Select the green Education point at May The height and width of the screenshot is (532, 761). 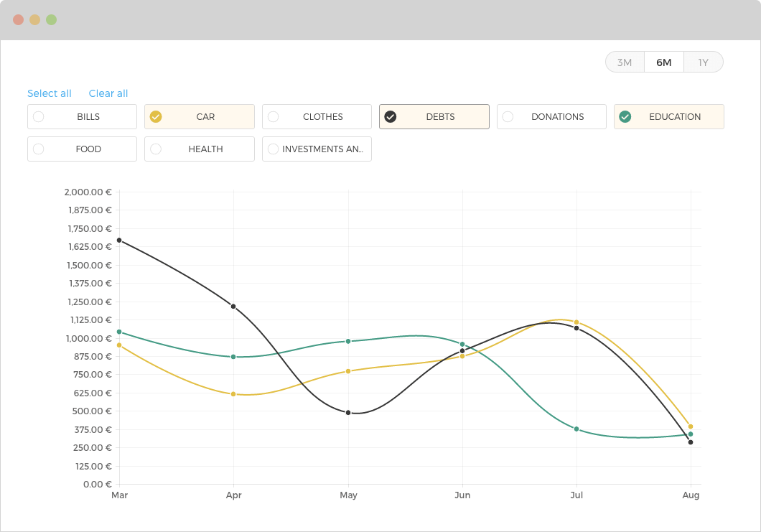tap(348, 341)
